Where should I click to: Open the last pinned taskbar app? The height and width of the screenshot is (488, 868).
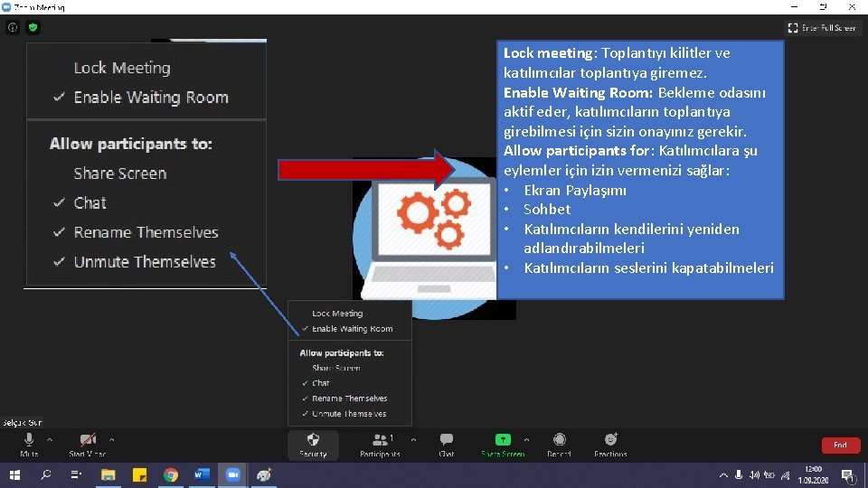pyautogui.click(x=264, y=475)
